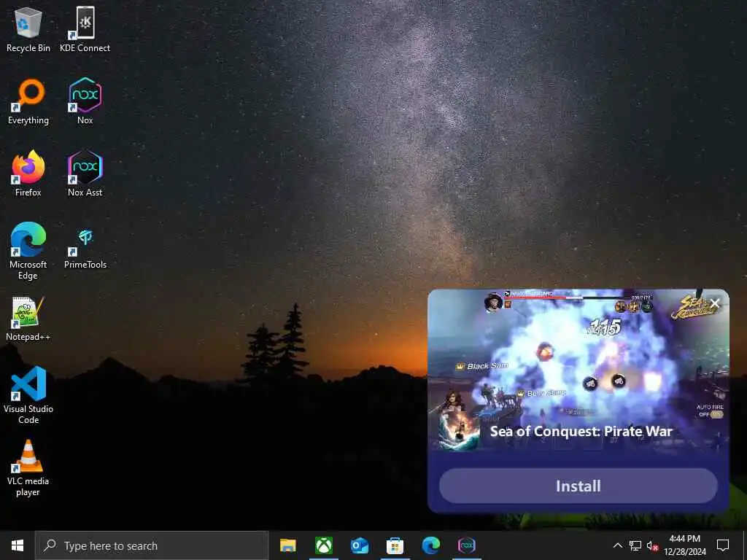747x560 pixels.
Task: Select the Everything search shortcut
Action: 28,102
